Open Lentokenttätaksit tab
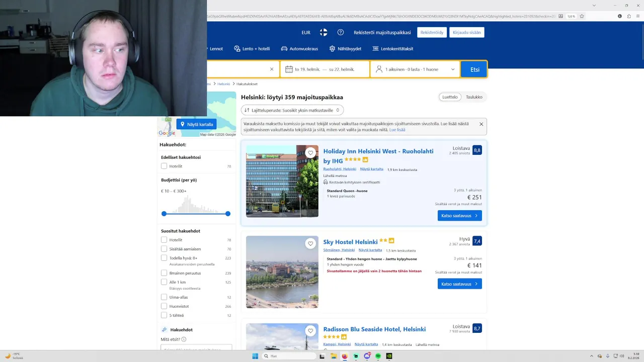 coord(393,49)
